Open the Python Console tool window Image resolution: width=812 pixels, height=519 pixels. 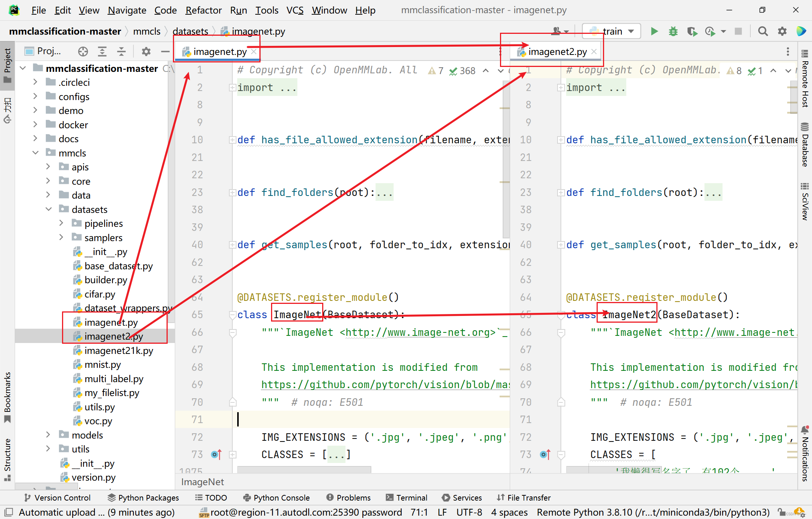(x=276, y=498)
